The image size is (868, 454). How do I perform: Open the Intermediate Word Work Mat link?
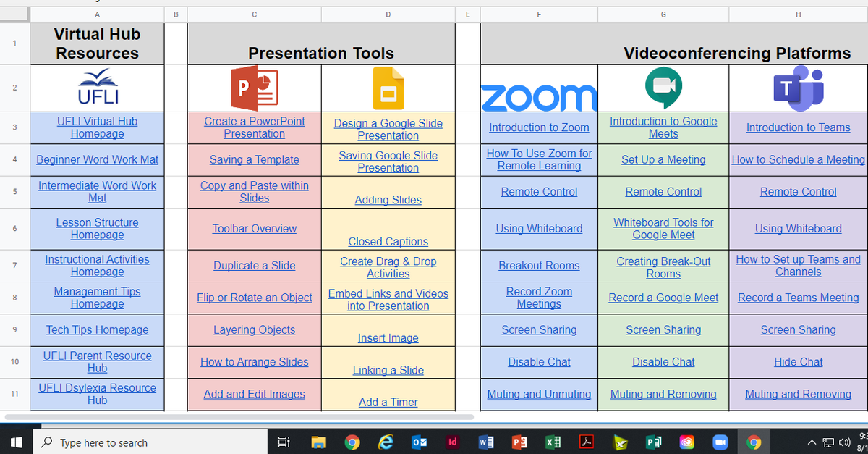click(x=97, y=191)
